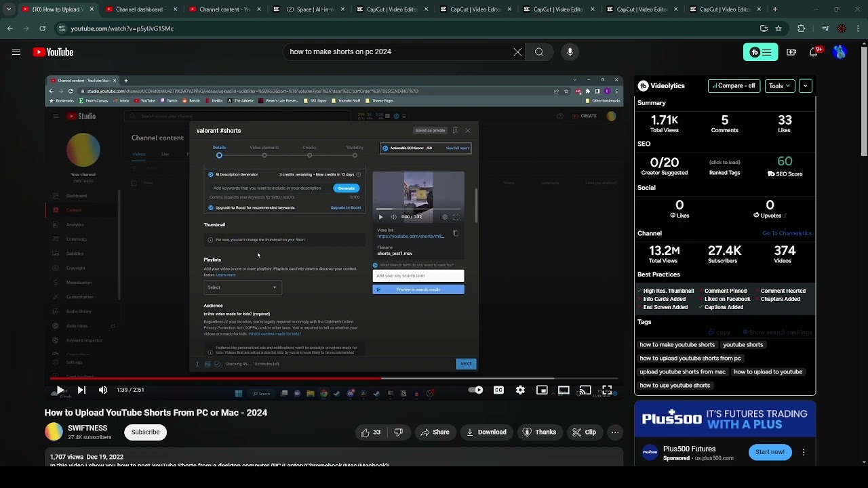Toggle the autoplay switch
Image resolution: width=868 pixels, height=488 pixels.
click(476, 390)
